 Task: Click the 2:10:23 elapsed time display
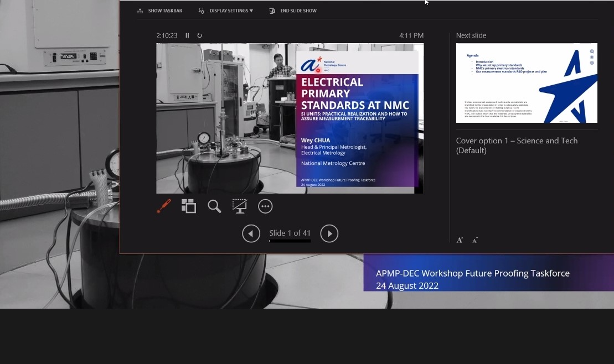coord(167,35)
